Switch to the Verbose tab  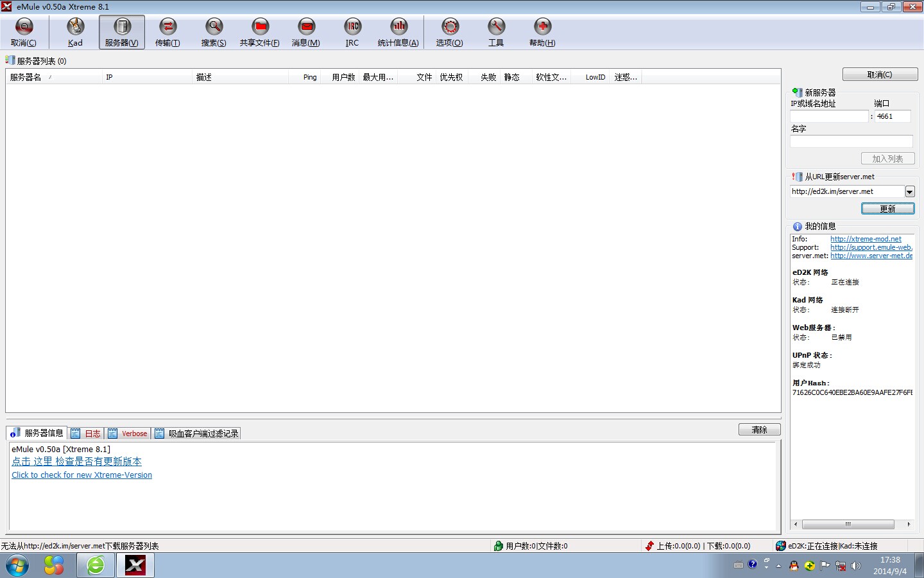(x=128, y=433)
